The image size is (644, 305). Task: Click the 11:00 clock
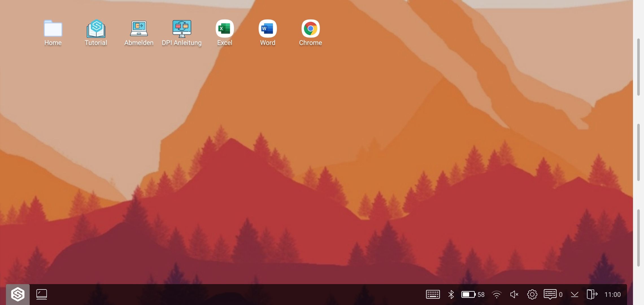(x=612, y=295)
